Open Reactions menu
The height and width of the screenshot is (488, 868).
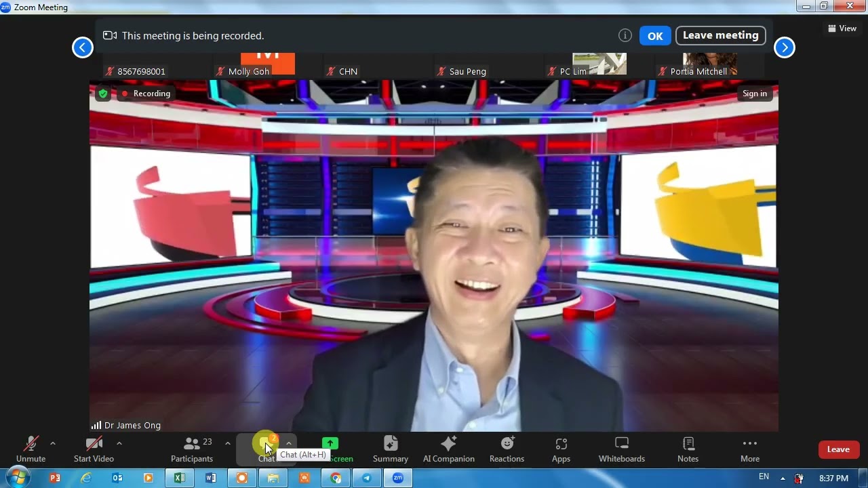pos(507,449)
